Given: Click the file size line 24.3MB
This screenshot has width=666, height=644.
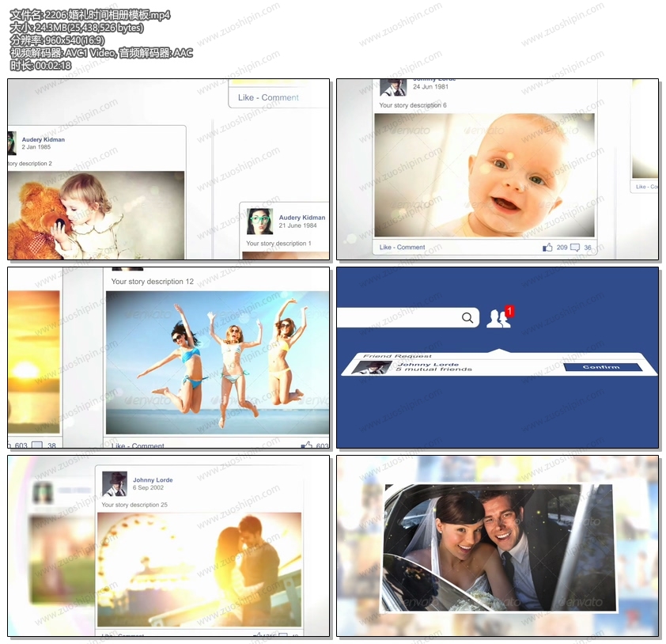Looking at the screenshot, I should point(77,28).
